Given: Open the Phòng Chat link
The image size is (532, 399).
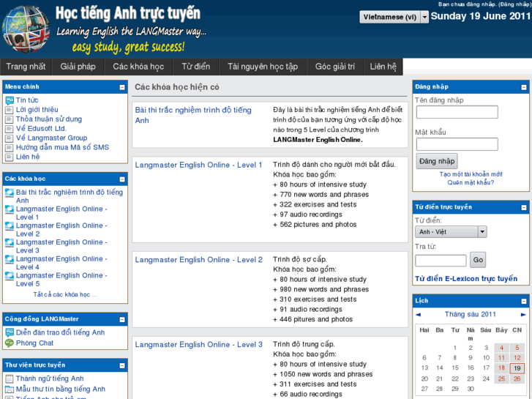Looking at the screenshot, I should tap(34, 343).
